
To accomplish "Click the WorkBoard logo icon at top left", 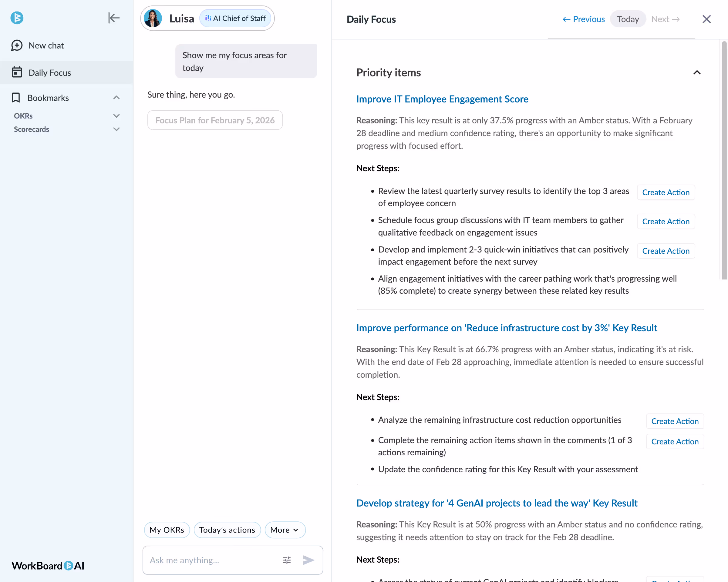I will [17, 18].
